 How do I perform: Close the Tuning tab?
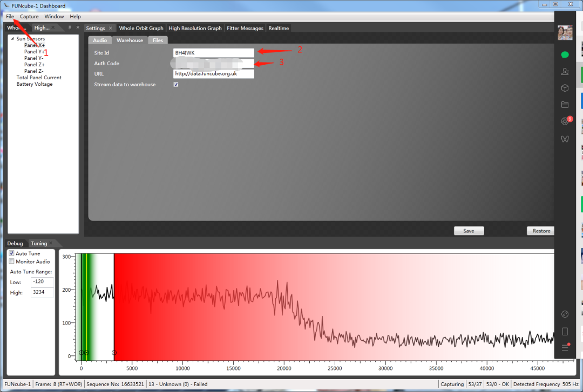pyautogui.click(x=51, y=243)
